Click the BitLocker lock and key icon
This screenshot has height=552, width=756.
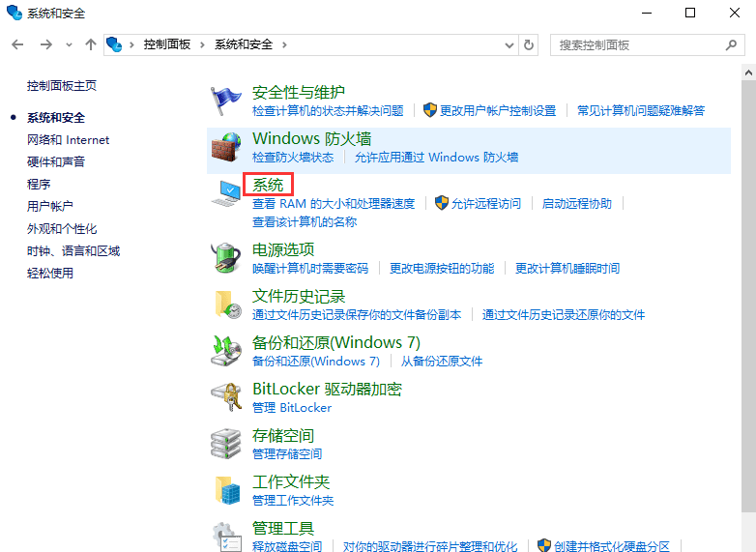tap(225, 397)
